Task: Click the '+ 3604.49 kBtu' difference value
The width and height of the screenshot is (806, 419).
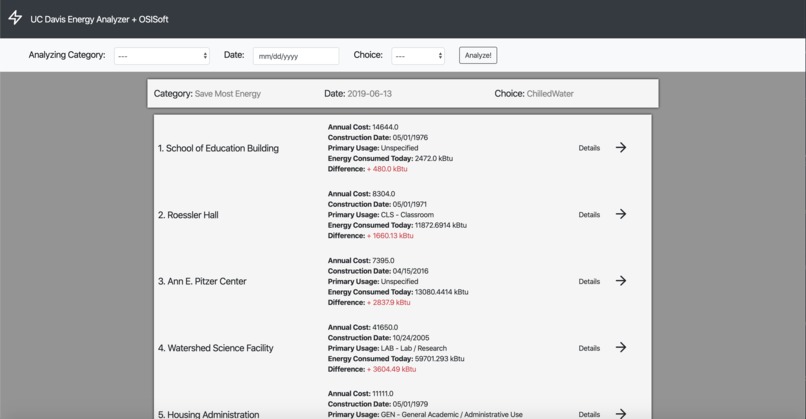Action: coord(392,370)
